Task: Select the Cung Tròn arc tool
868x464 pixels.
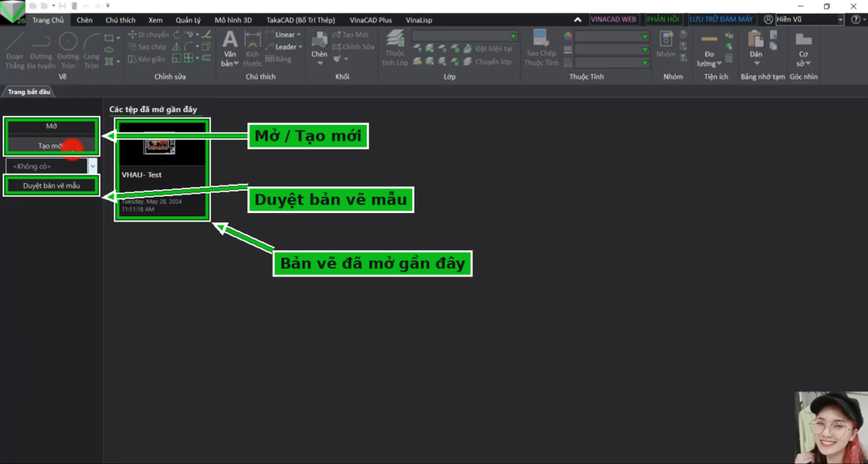Action: click(92, 50)
